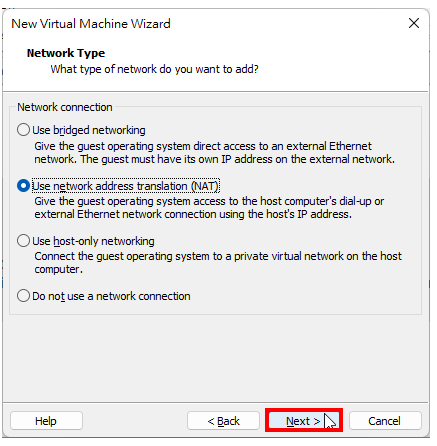Screen dimensions: 437x446
Task: Select the host-only networking radio circle
Action: tap(23, 241)
